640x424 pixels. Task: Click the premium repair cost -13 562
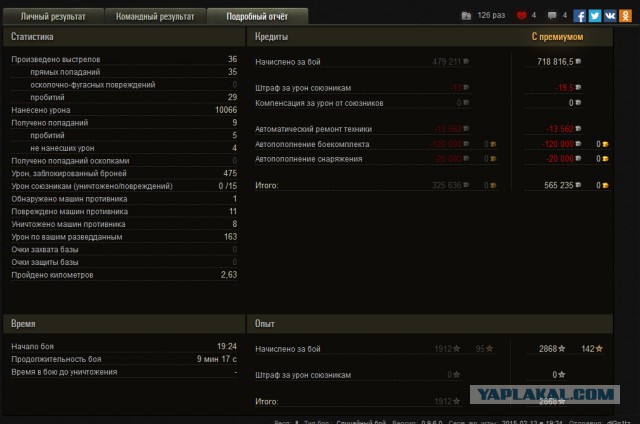[560, 129]
